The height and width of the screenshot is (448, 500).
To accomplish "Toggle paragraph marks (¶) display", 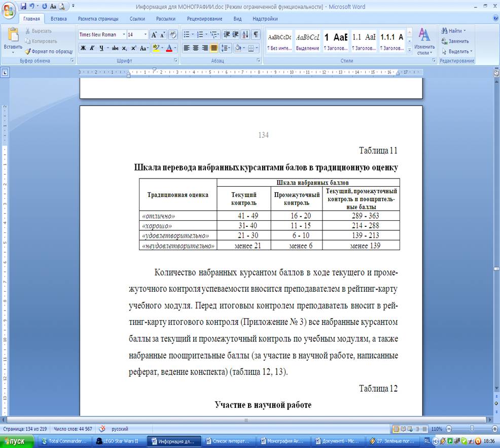I will pyautogui.click(x=256, y=35).
